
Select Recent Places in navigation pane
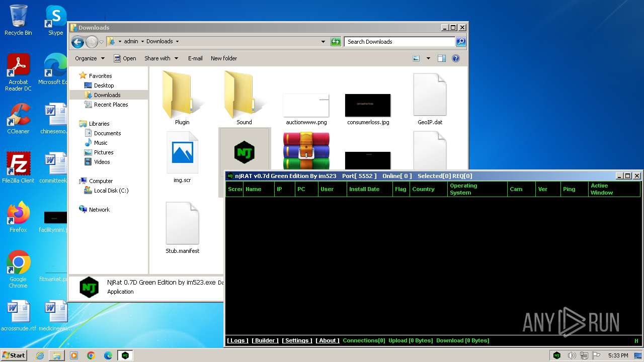point(111,105)
